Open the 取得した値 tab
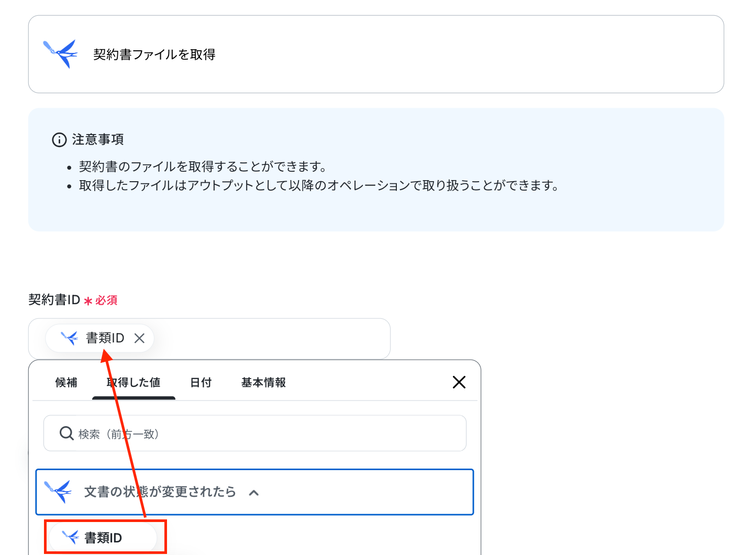Viewport: 756px width, 555px height. [134, 383]
